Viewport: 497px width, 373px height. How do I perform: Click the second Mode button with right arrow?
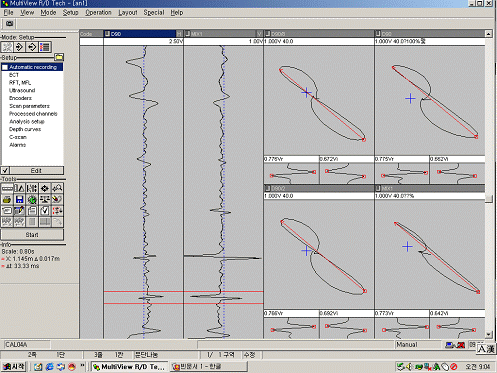tap(19, 47)
